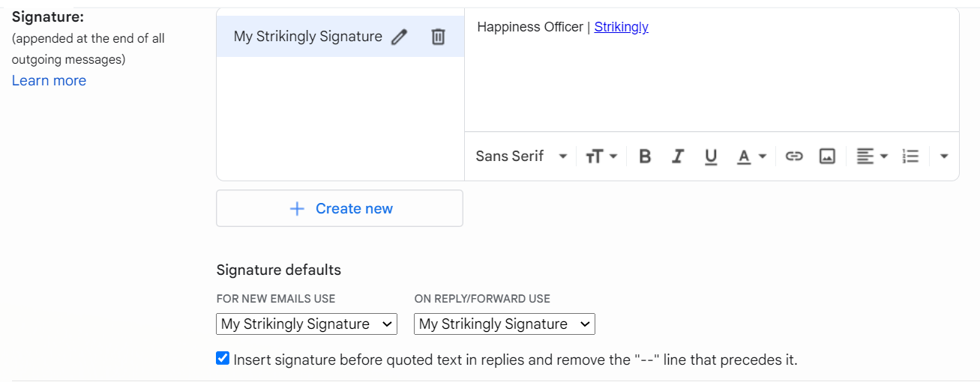This screenshot has height=382, width=980.
Task: Insert an image into the signature
Action: [827, 157]
